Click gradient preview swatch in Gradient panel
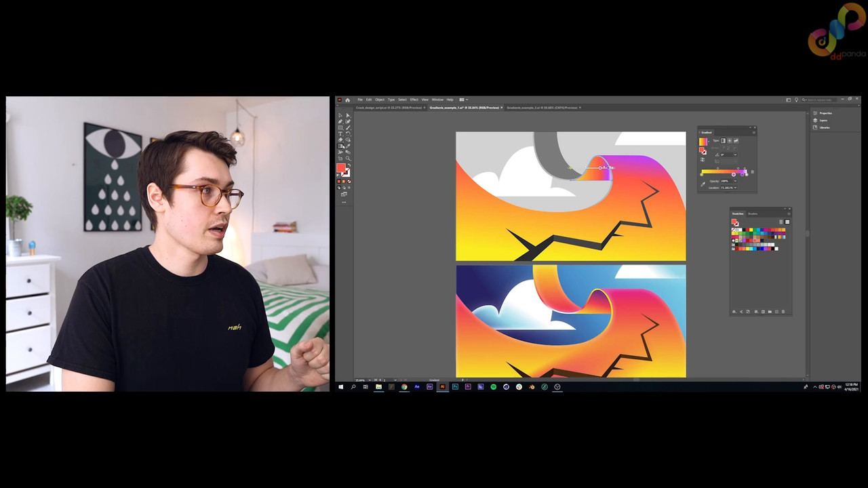 [x=703, y=142]
